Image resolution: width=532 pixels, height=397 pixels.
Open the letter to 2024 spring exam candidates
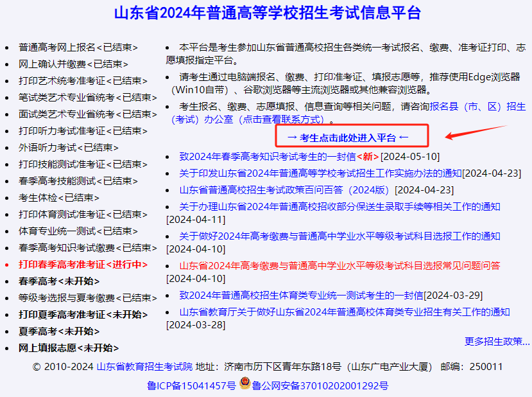coord(266,156)
